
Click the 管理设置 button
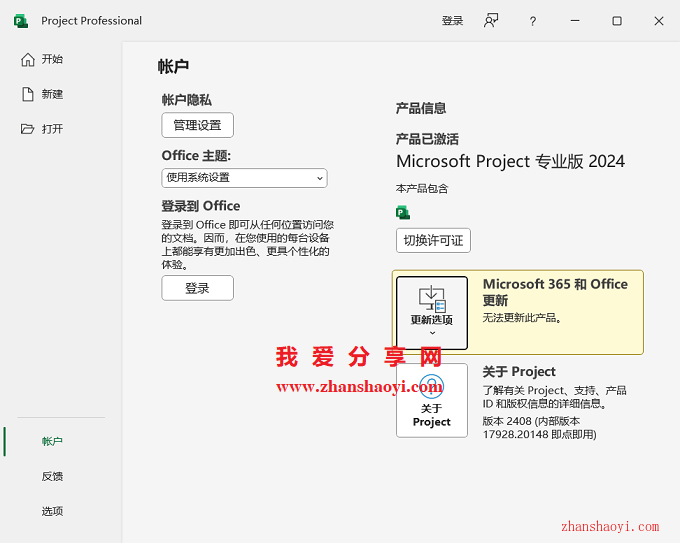pyautogui.click(x=197, y=125)
